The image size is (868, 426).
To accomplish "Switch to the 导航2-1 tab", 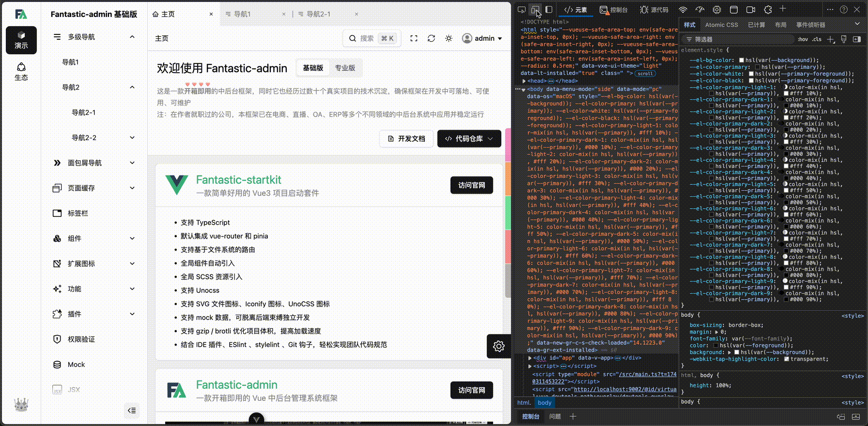I will click(x=318, y=15).
